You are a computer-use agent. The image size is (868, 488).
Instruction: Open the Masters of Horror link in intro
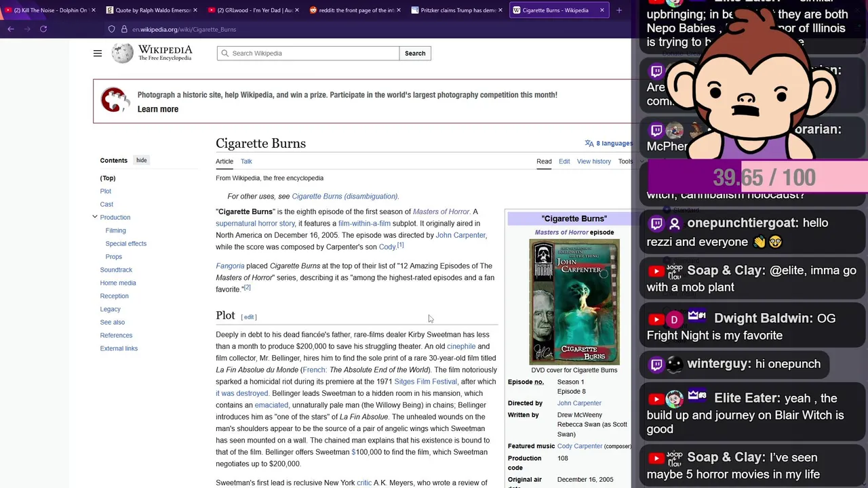coord(441,212)
